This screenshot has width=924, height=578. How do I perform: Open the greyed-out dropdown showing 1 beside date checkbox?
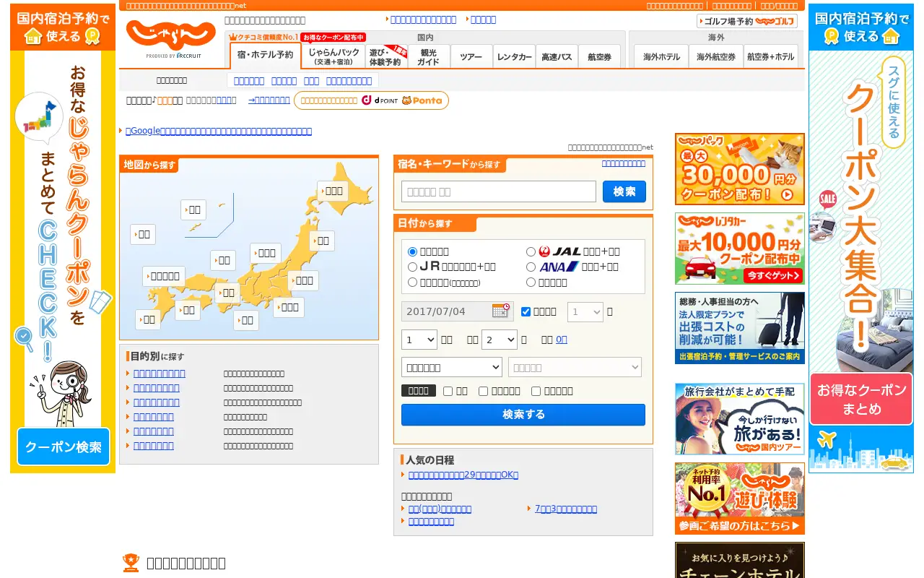click(585, 311)
